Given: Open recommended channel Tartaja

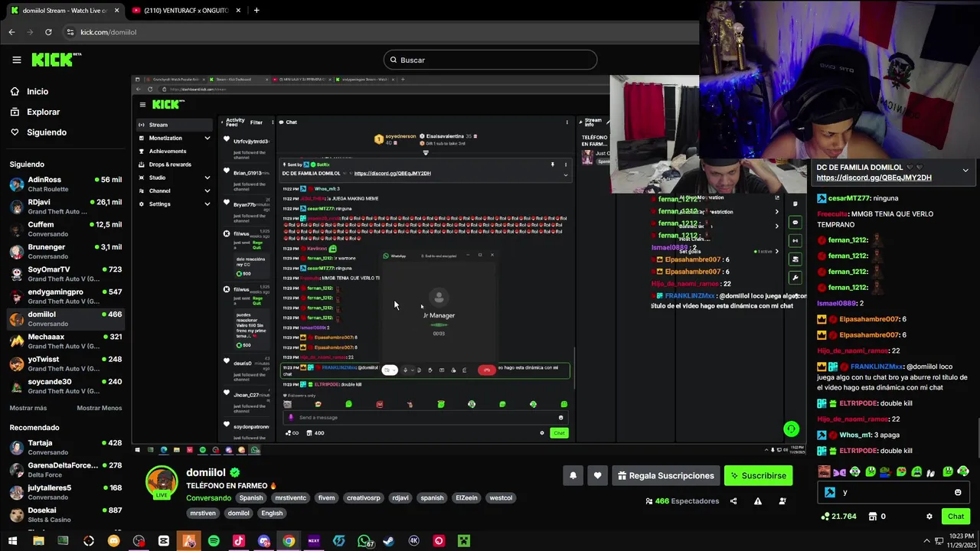Looking at the screenshot, I should pyautogui.click(x=65, y=448).
